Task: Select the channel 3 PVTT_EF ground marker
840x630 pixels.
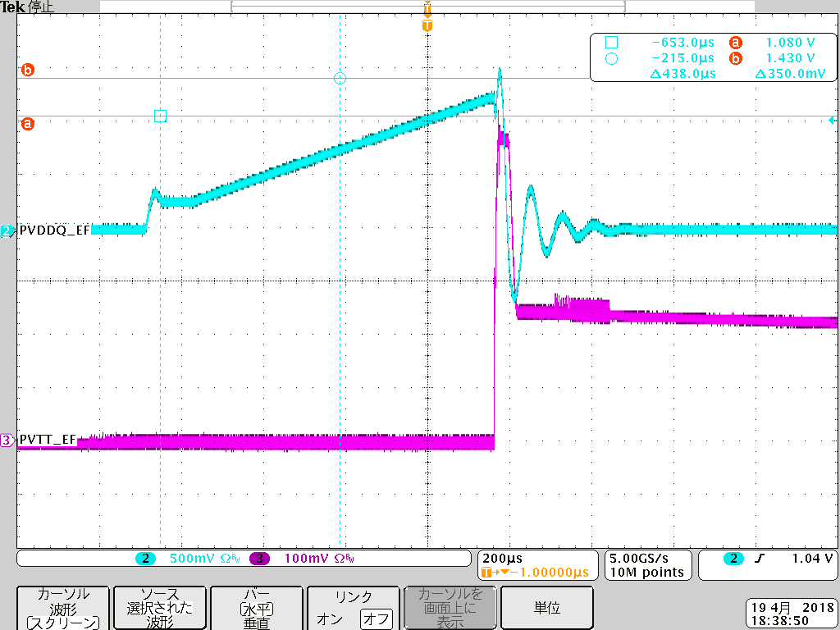Action: (x=7, y=441)
